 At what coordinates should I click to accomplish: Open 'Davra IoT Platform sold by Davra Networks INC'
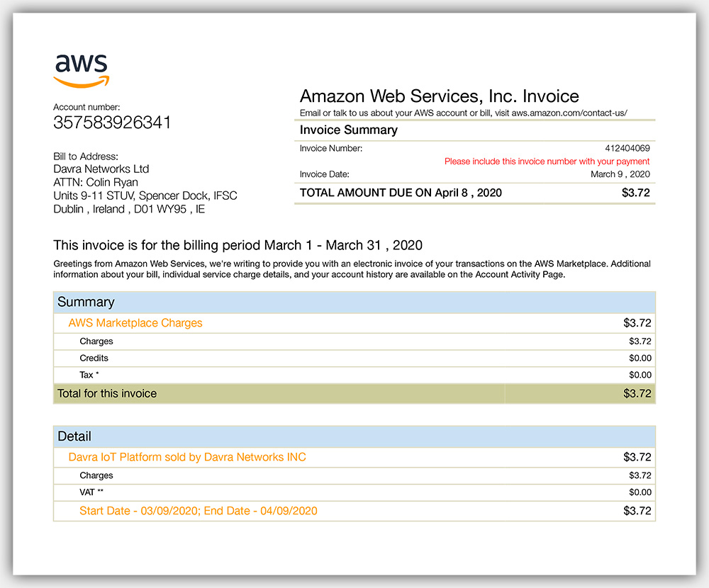pyautogui.click(x=187, y=458)
